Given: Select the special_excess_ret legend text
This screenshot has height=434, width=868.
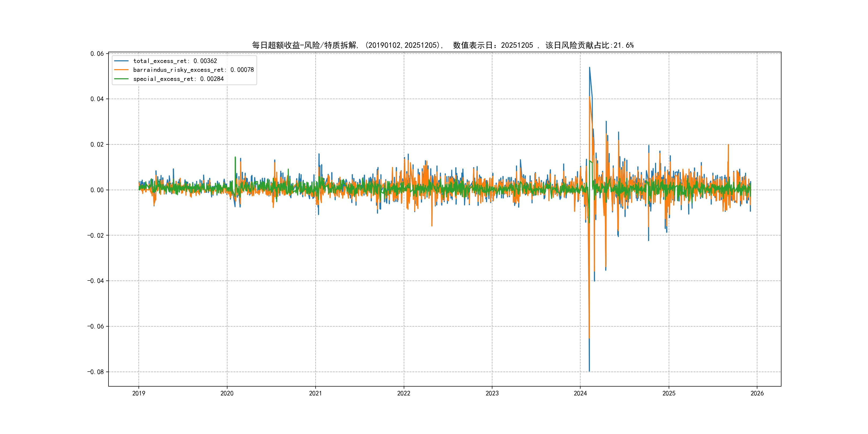Looking at the screenshot, I should [x=178, y=79].
